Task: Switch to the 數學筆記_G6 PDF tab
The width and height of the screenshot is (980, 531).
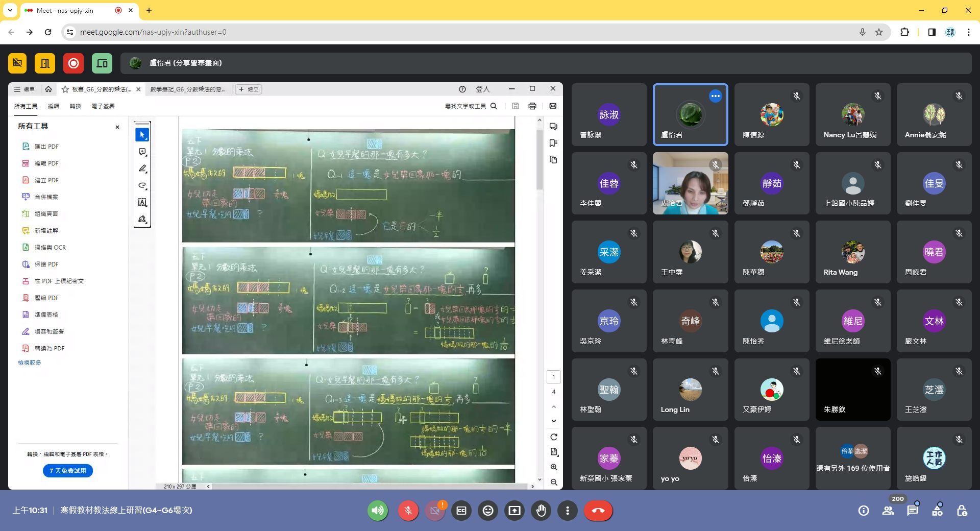Action: pyautogui.click(x=188, y=89)
